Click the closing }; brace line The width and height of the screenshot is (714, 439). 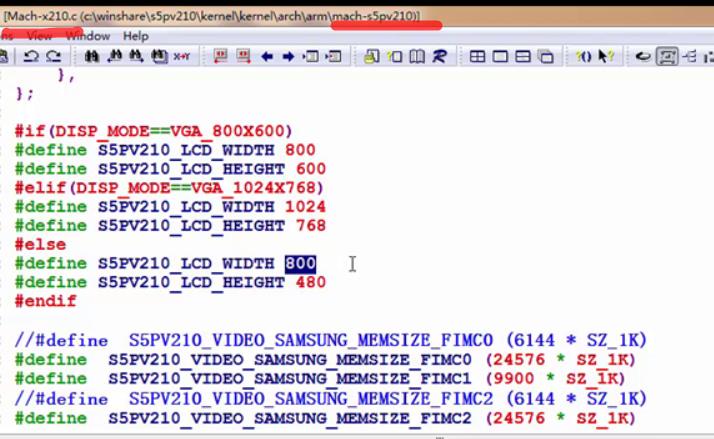(x=25, y=94)
